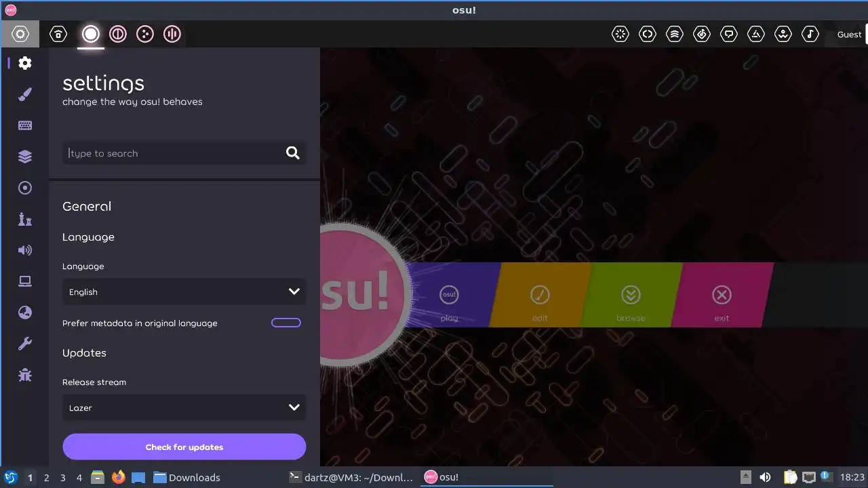Click the 18:23 clock in taskbar
Screen dimensions: 868x488
point(852,477)
